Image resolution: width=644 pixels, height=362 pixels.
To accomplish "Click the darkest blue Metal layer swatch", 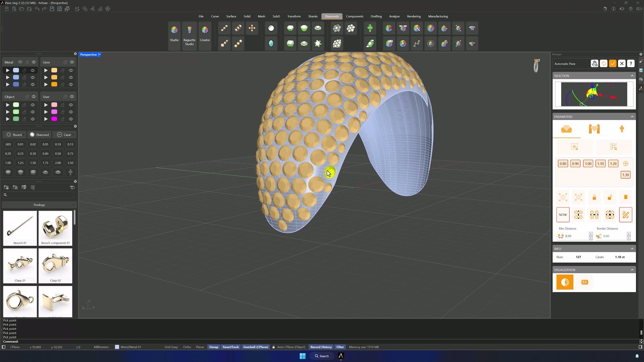I will (16, 84).
